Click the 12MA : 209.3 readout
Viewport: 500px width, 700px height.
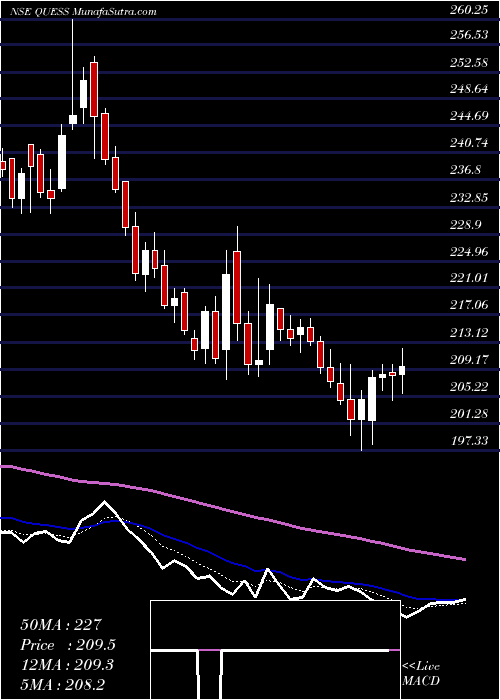coord(67,665)
